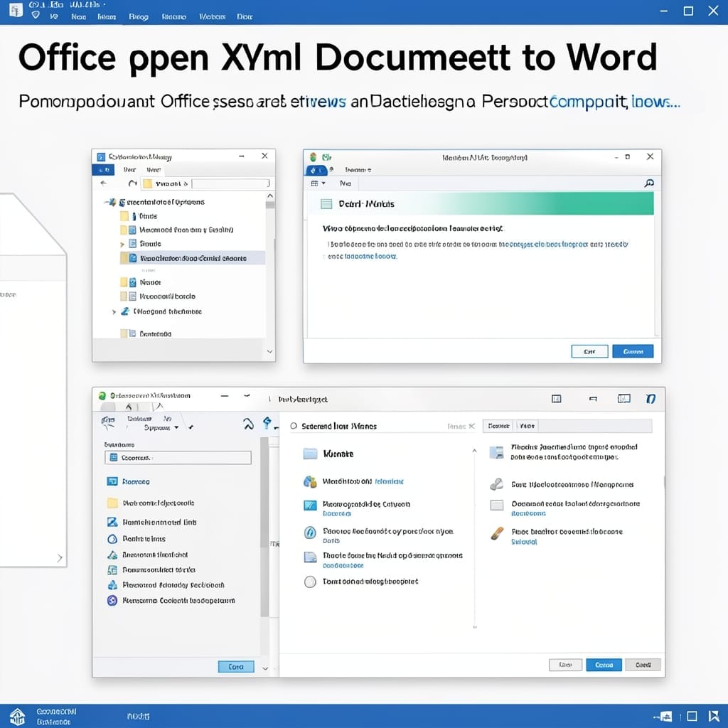Select the highlighted tree row in the explorer window

pyautogui.click(x=192, y=258)
